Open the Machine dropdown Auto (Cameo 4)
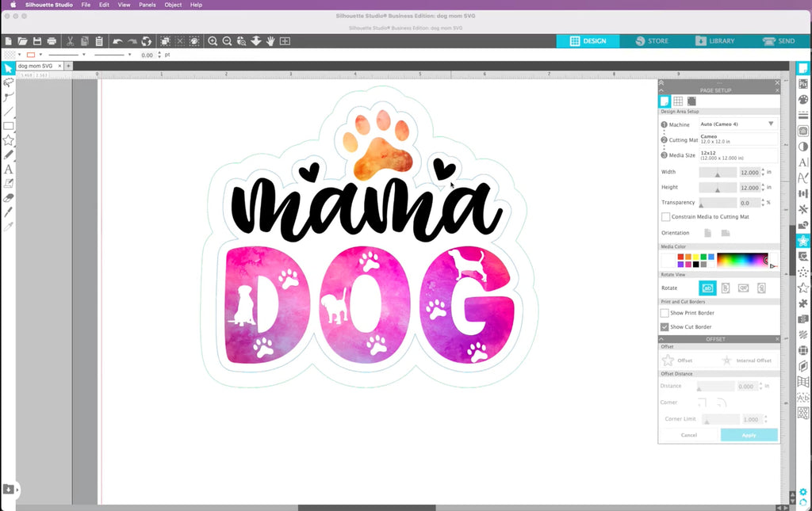Image resolution: width=812 pixels, height=511 pixels. [738, 124]
